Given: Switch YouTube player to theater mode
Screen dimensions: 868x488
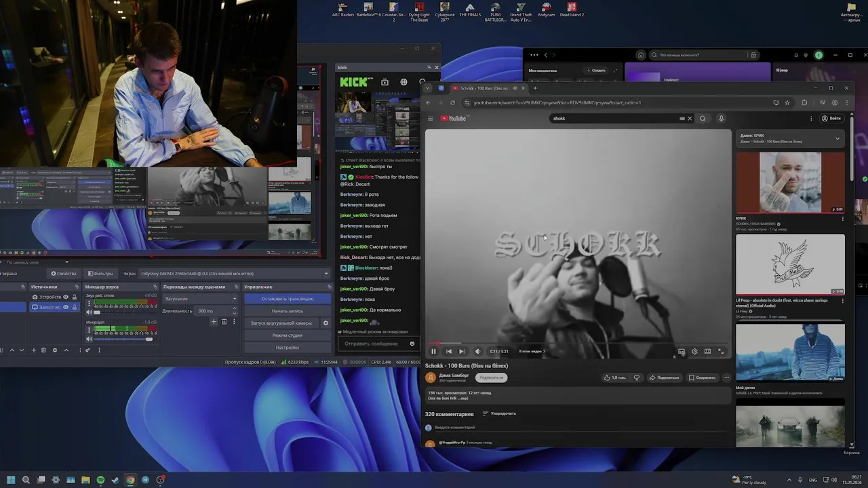Looking at the screenshot, I should tap(707, 351).
